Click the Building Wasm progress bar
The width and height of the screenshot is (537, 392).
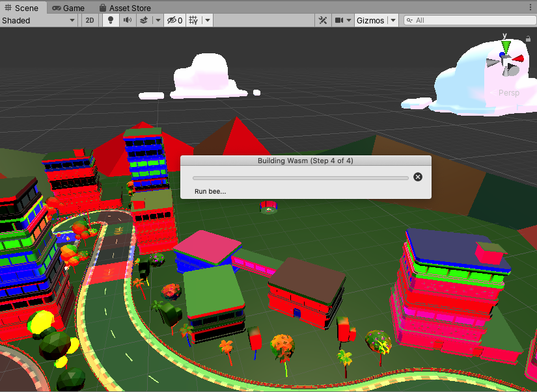point(299,176)
